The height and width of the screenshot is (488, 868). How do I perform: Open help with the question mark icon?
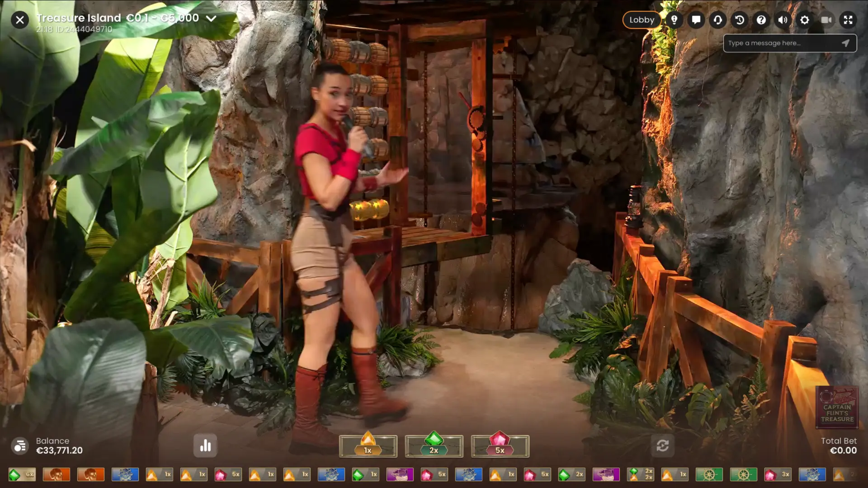[761, 20]
